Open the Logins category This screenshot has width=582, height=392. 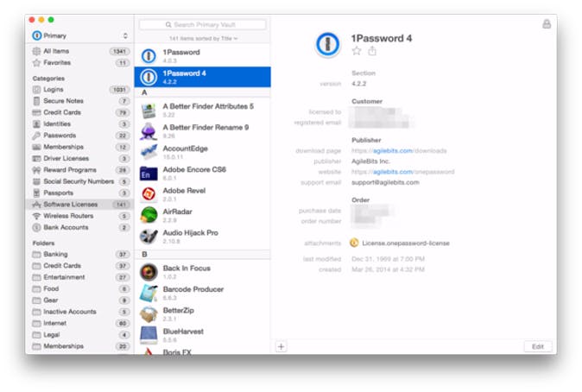[79, 89]
